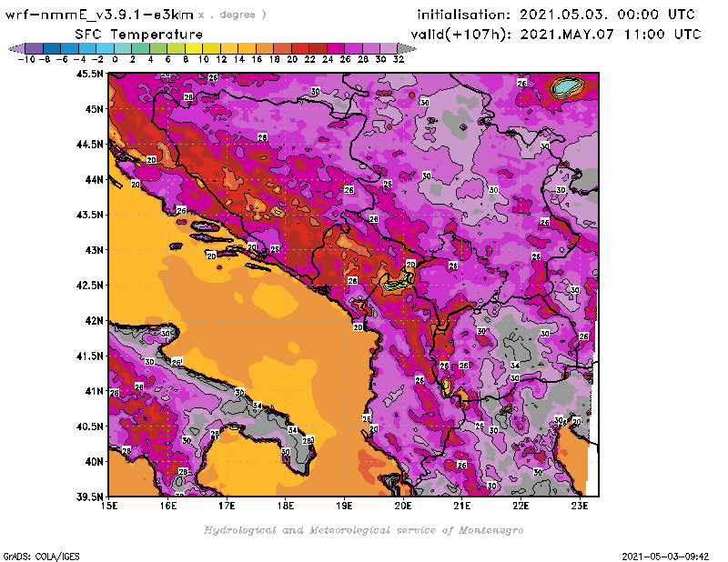728x562 pixels.
Task: Click the "40N" latitude label
Action: click(94, 461)
